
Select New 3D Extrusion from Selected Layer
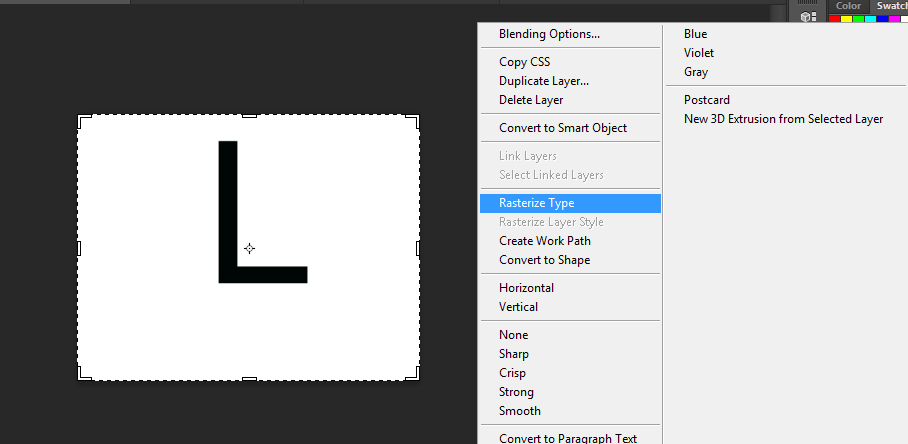783,119
